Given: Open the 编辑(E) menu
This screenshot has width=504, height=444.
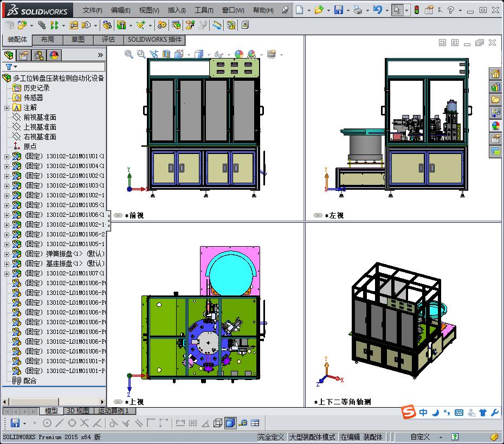Looking at the screenshot, I should [x=120, y=10].
